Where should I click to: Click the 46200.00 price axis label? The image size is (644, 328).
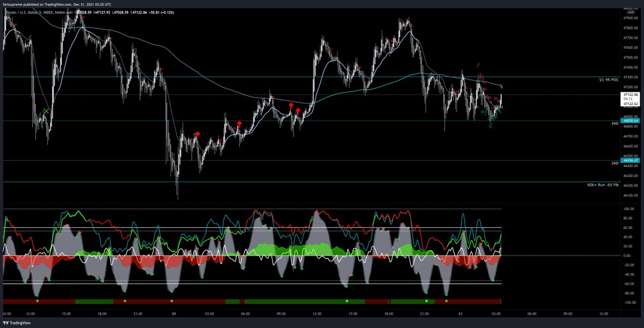pyautogui.click(x=631, y=185)
